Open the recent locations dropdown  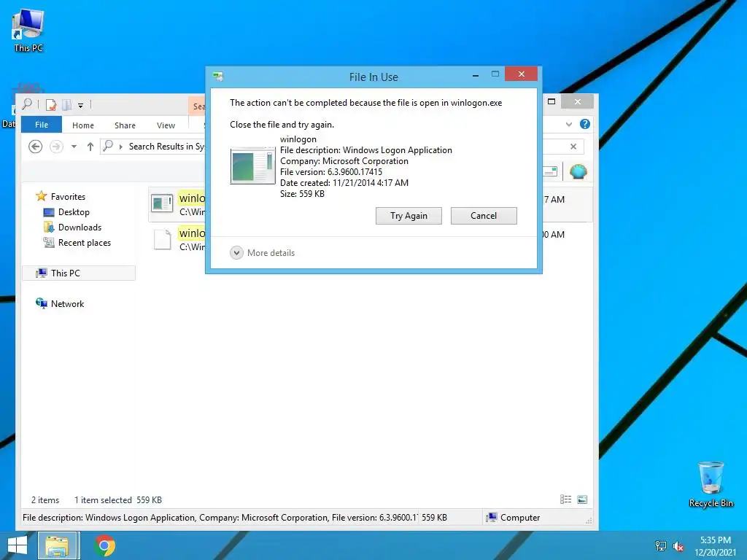[x=74, y=147]
